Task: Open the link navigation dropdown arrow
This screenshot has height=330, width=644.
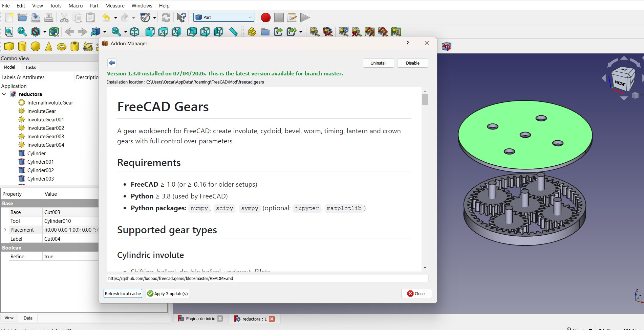Action: (105, 32)
